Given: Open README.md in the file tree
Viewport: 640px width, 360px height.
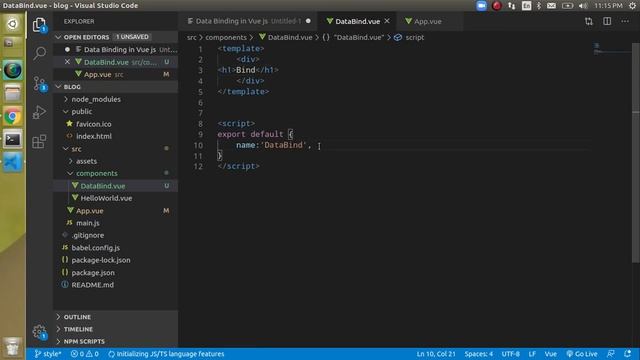Looking at the screenshot, I should click(x=116, y=285).
